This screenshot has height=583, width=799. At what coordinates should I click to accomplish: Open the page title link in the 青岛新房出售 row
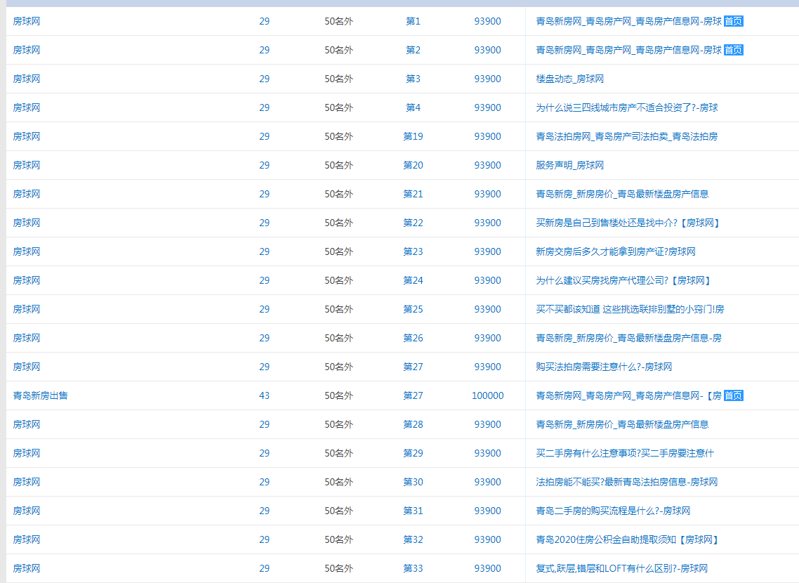point(629,395)
